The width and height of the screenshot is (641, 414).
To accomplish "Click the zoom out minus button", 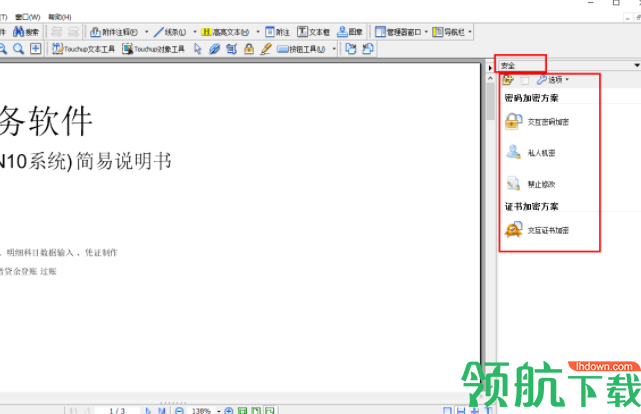I will (x=179, y=410).
